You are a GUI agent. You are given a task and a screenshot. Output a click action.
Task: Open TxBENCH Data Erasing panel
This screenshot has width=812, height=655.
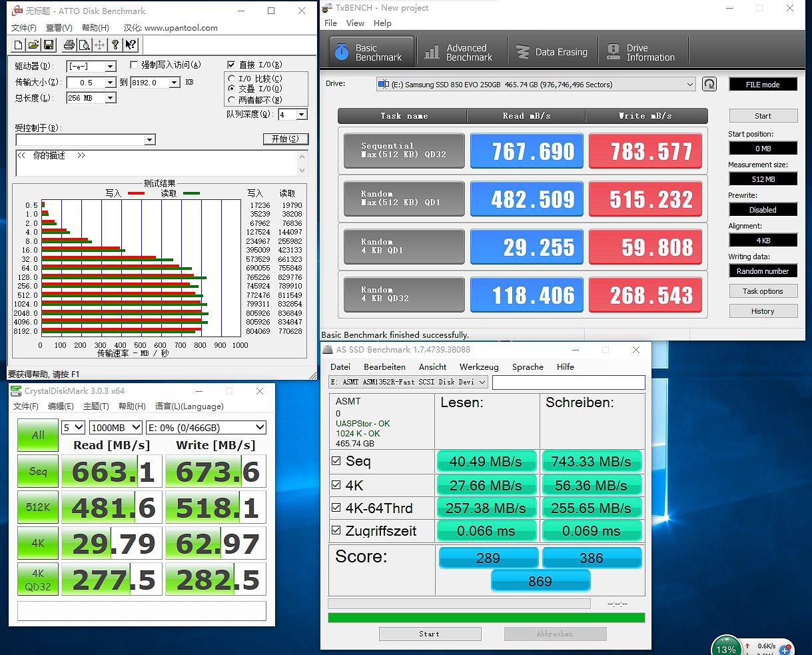pos(553,50)
